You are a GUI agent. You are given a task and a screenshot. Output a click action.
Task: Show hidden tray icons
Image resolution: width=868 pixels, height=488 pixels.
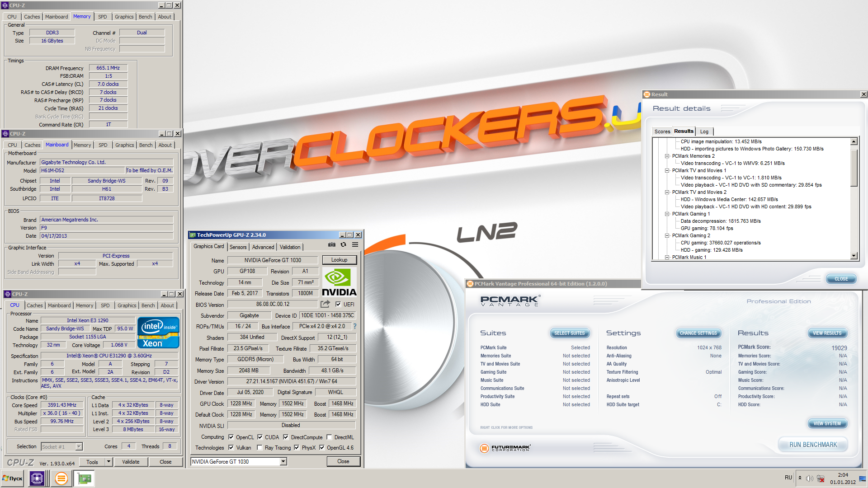point(800,478)
